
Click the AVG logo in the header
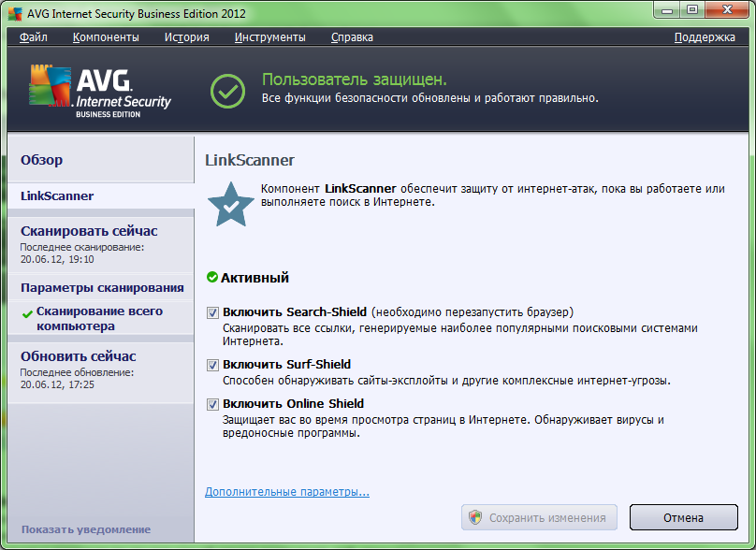click(x=100, y=92)
